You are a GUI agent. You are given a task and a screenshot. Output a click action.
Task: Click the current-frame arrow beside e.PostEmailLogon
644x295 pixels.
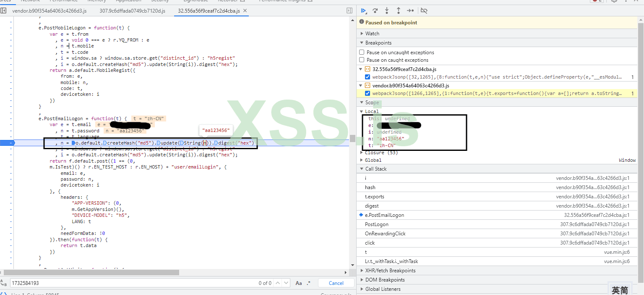coord(361,215)
